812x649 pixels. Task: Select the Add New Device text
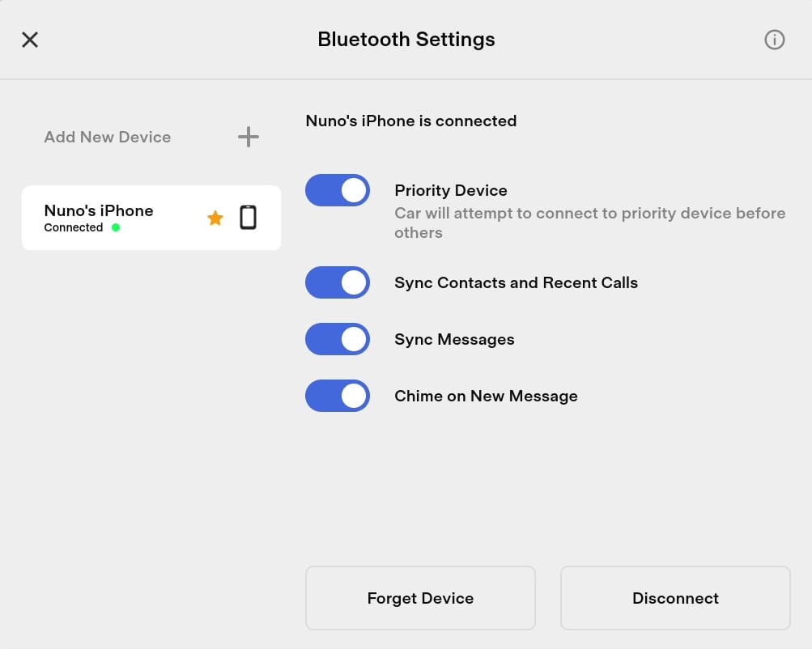coord(108,137)
